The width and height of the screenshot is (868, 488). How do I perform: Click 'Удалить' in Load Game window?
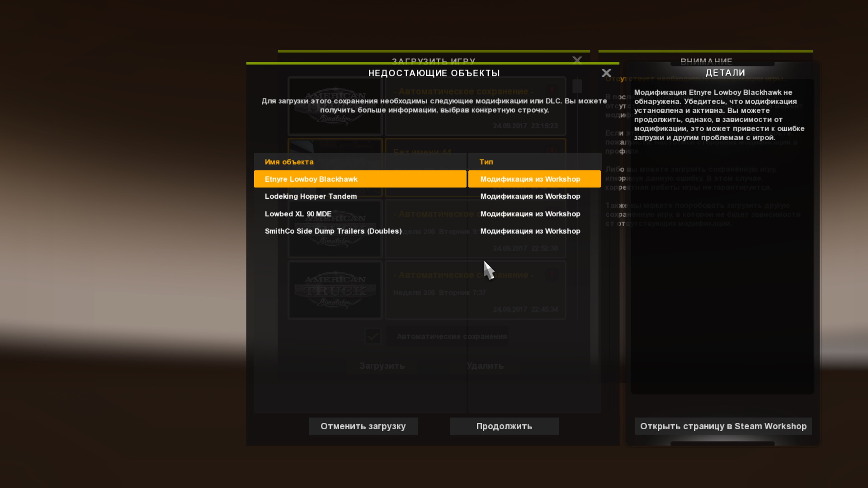(485, 366)
